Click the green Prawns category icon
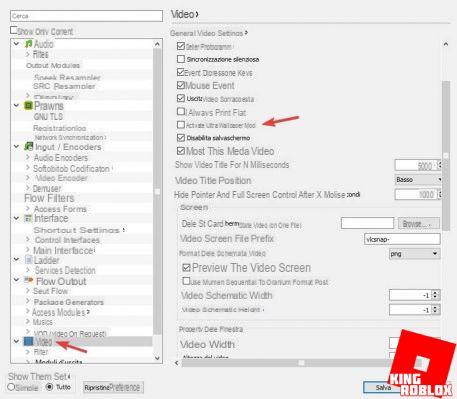This screenshot has height=399, width=457. pyautogui.click(x=28, y=106)
